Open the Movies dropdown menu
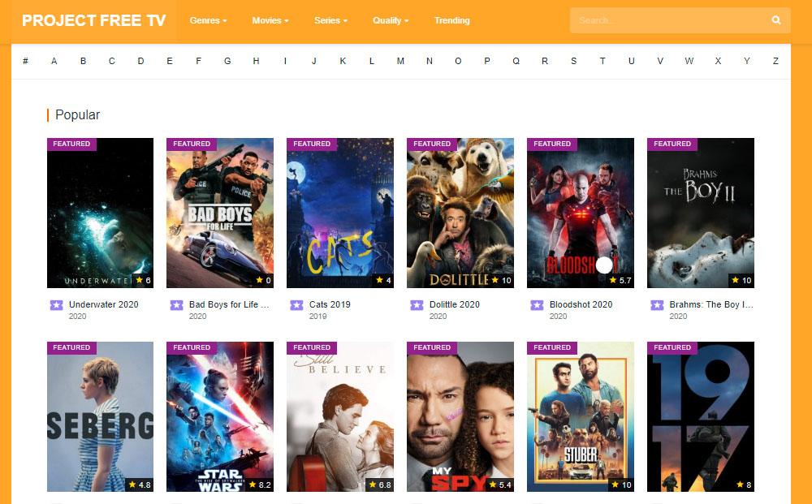The image size is (812, 504). point(270,20)
